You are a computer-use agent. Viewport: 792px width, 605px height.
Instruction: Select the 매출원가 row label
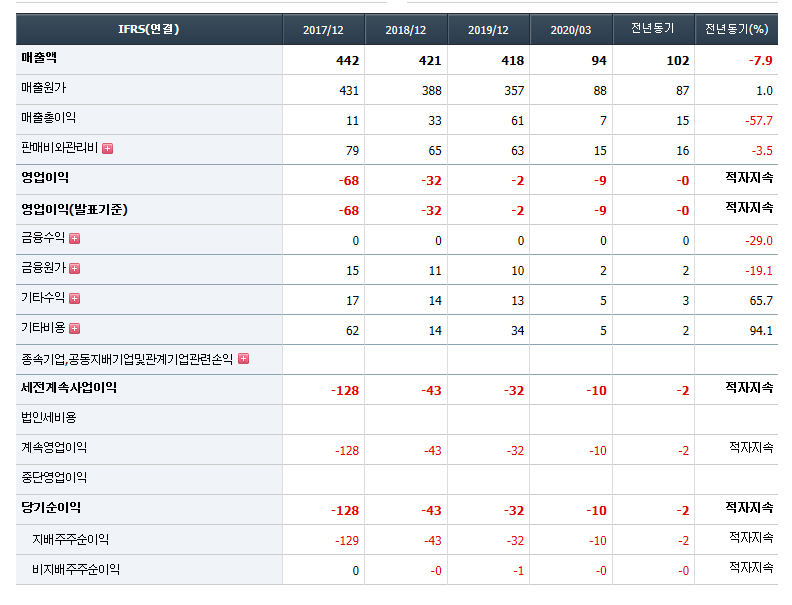tap(44, 88)
